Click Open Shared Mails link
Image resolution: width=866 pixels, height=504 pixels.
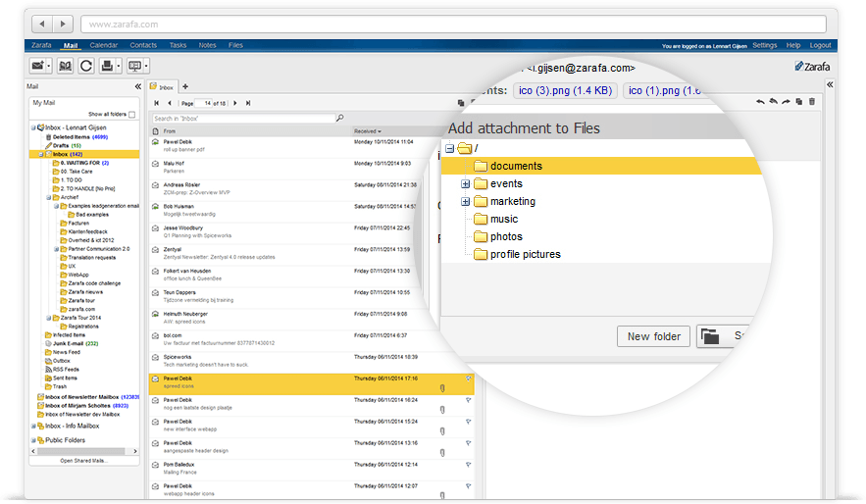(84, 461)
